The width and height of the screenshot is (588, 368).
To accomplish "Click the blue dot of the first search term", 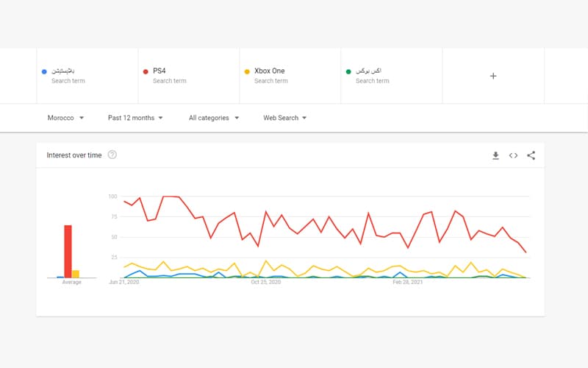I will tap(44, 71).
